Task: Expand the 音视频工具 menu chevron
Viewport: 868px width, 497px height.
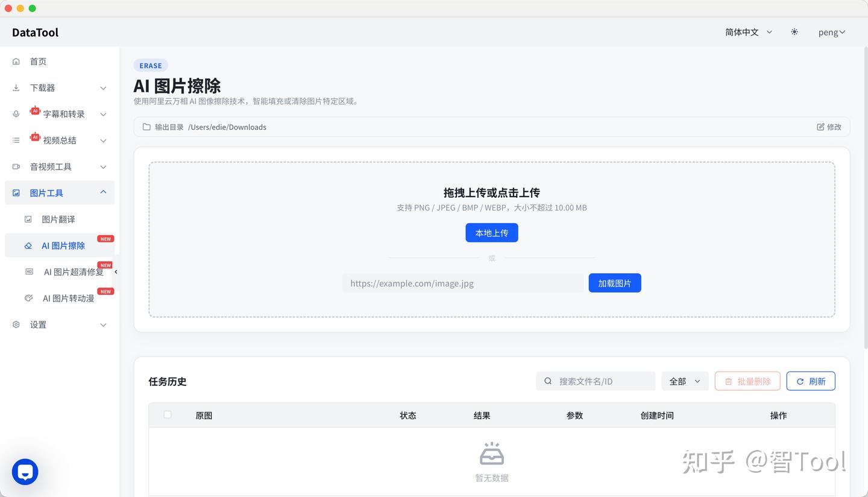Action: tap(103, 167)
